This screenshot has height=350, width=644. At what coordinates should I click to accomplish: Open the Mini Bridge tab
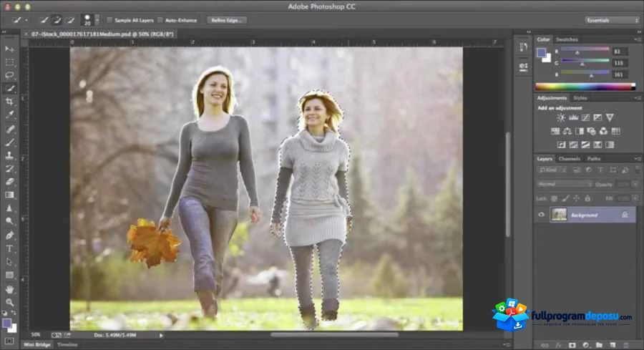[x=37, y=345]
